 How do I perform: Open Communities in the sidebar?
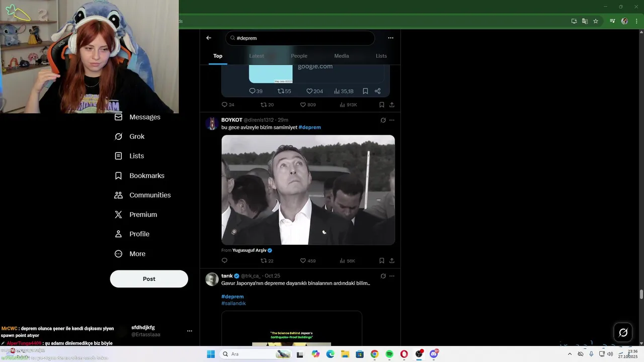click(x=142, y=195)
